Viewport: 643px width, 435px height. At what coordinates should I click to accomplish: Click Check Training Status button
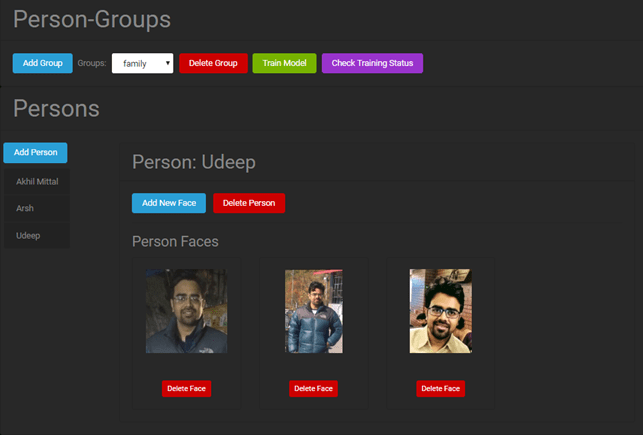(x=372, y=63)
